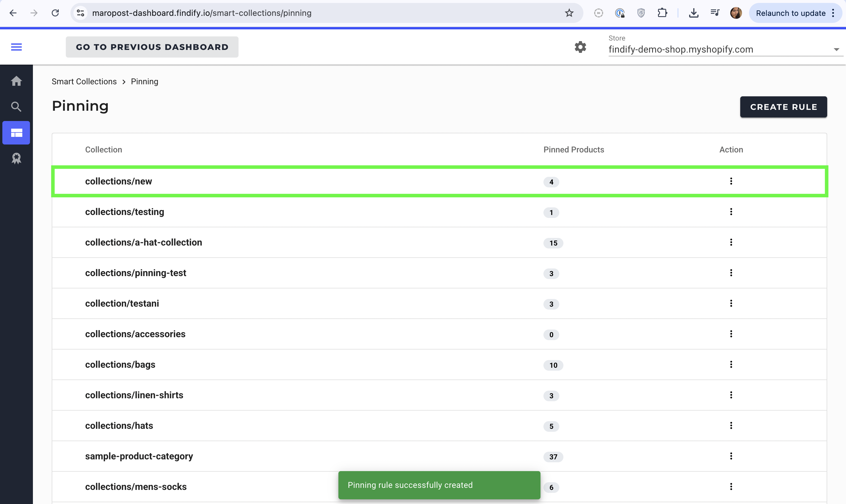Click the browser address bar URL
The image size is (846, 504).
pyautogui.click(x=202, y=13)
